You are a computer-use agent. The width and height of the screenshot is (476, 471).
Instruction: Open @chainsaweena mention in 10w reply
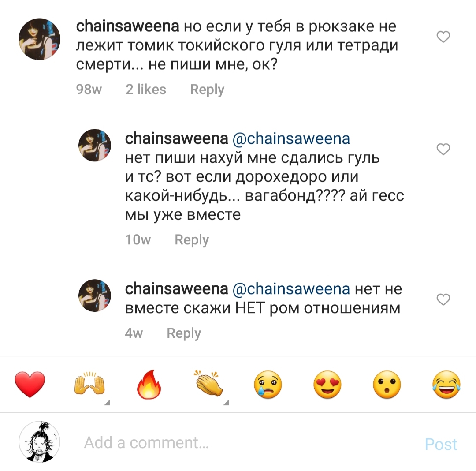tap(290, 139)
